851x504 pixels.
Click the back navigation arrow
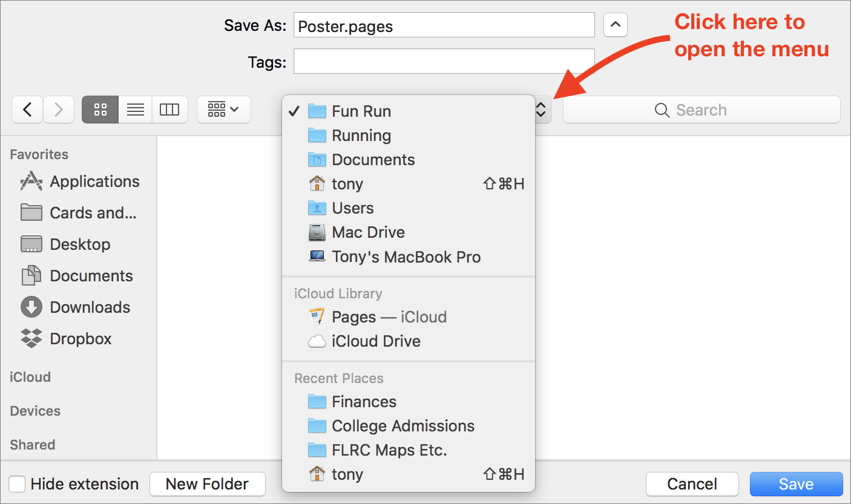(27, 110)
